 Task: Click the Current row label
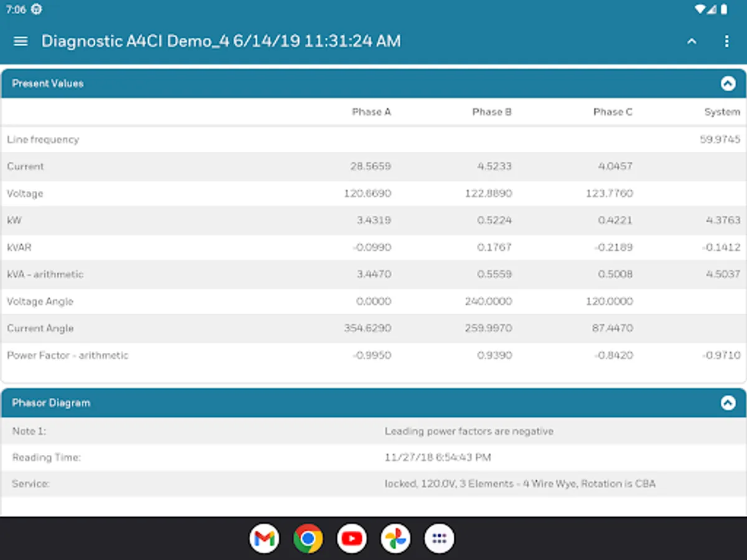(26, 167)
